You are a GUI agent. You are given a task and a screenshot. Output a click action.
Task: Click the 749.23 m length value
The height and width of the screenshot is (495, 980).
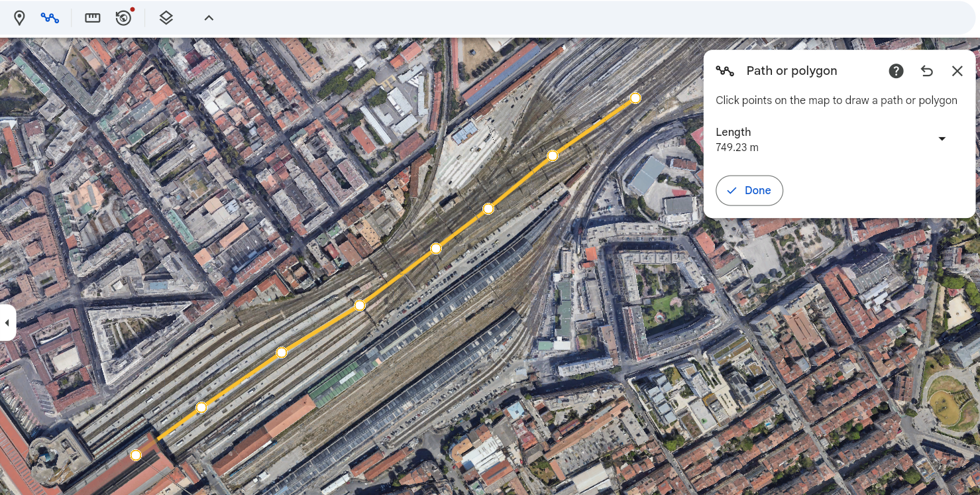737,148
